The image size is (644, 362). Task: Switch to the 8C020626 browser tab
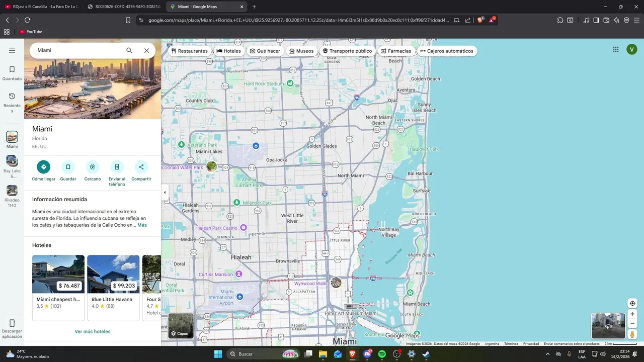124,7
